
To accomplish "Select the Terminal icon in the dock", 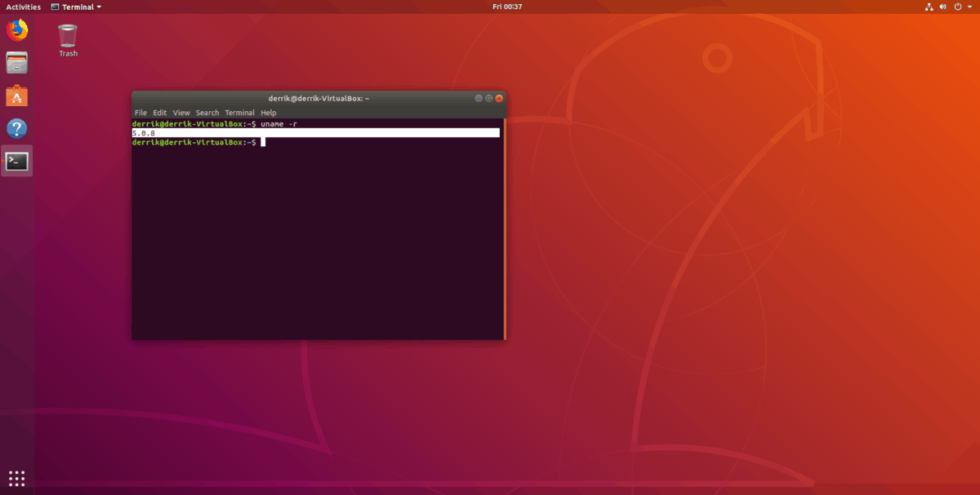I will [x=16, y=161].
